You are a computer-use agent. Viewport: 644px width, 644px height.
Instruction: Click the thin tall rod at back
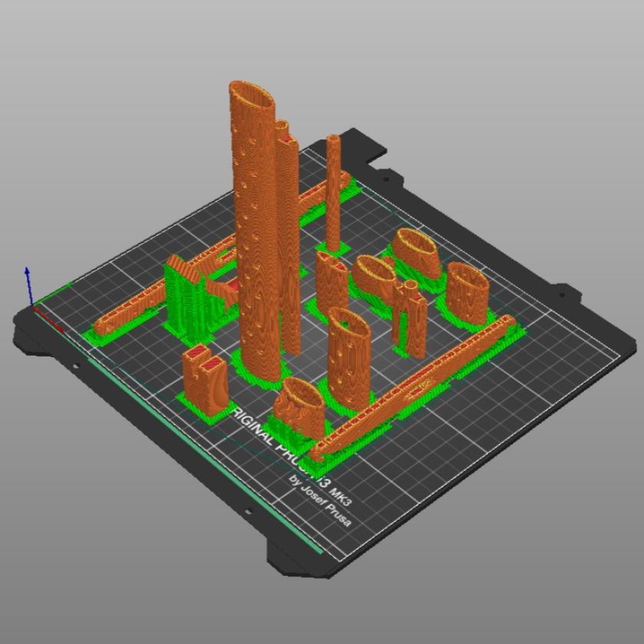coord(333,192)
